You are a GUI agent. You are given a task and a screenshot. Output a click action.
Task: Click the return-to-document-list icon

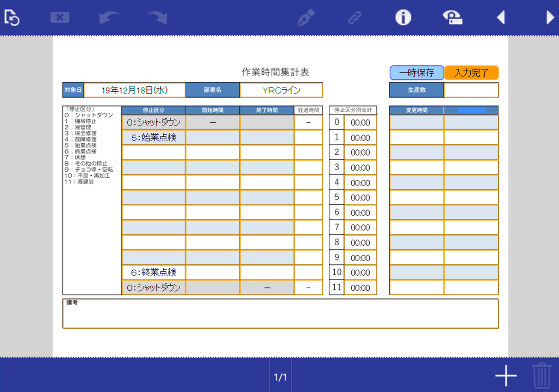coord(12,18)
